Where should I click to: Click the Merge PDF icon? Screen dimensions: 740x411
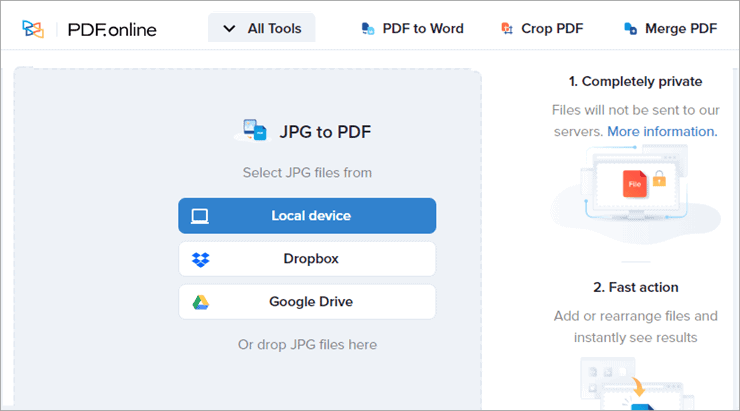631,29
